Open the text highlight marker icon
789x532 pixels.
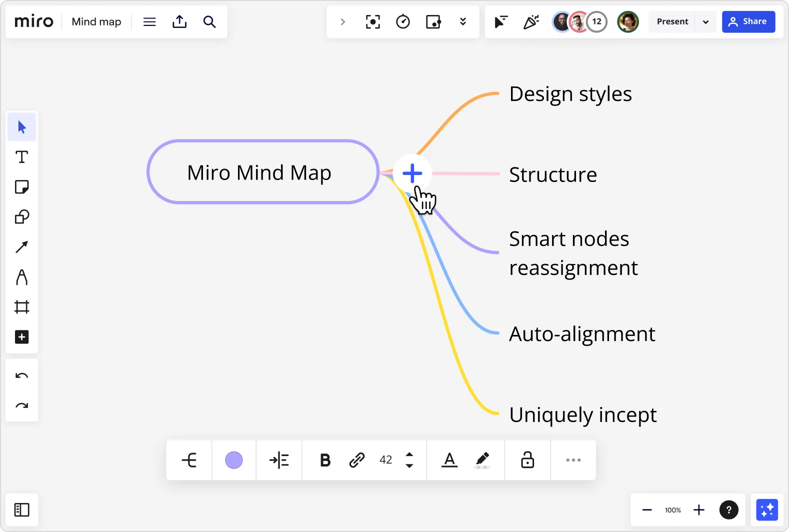481,460
